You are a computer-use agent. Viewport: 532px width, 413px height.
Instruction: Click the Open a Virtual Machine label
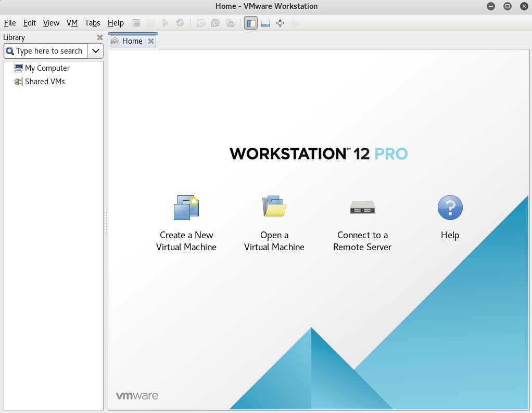tap(274, 241)
